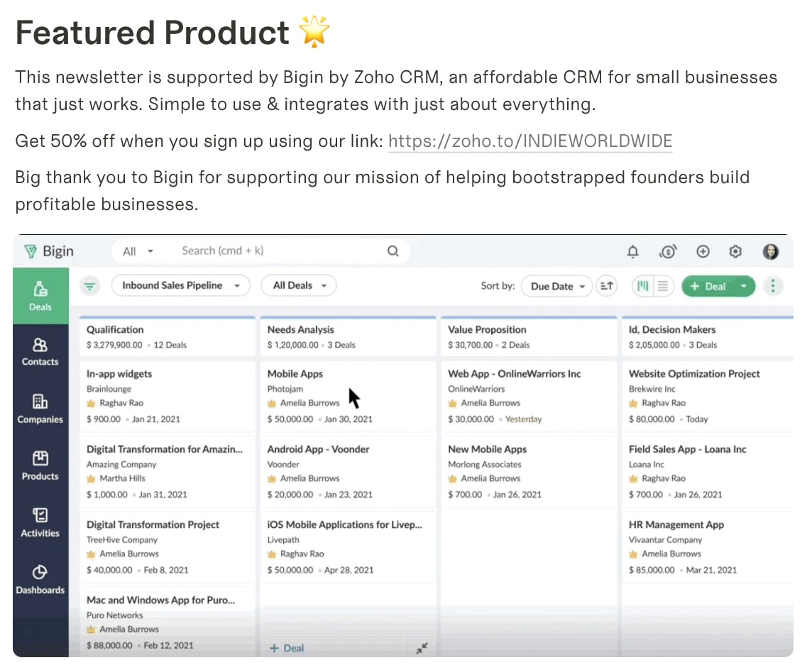This screenshot has height=670, width=812.
Task: Click the Livepath company name
Action: 283,540
